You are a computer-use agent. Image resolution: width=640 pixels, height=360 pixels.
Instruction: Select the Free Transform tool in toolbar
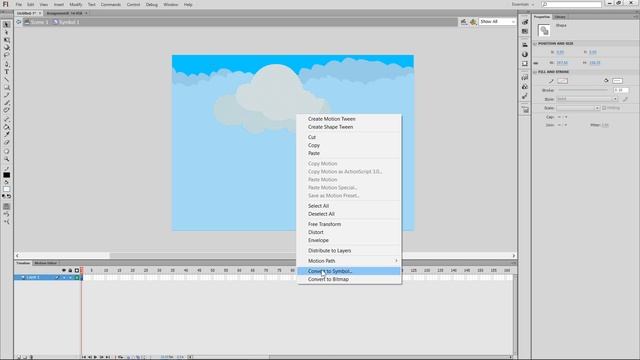pos(7,40)
